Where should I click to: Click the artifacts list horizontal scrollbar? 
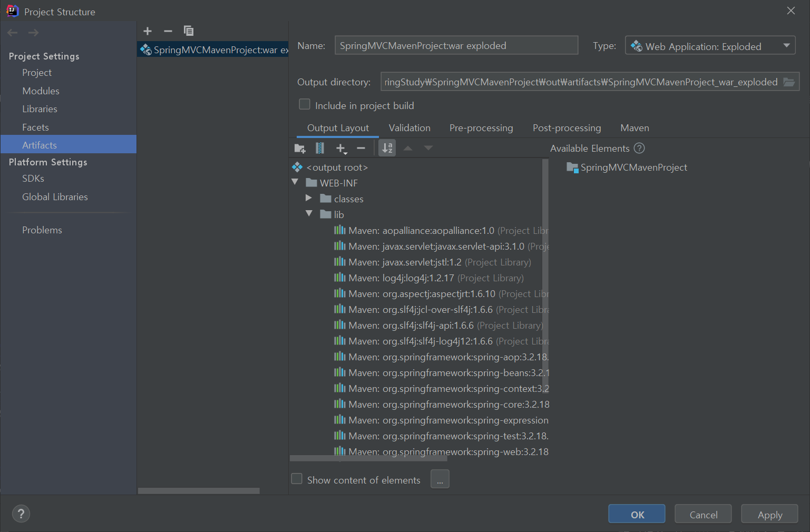coord(199,490)
